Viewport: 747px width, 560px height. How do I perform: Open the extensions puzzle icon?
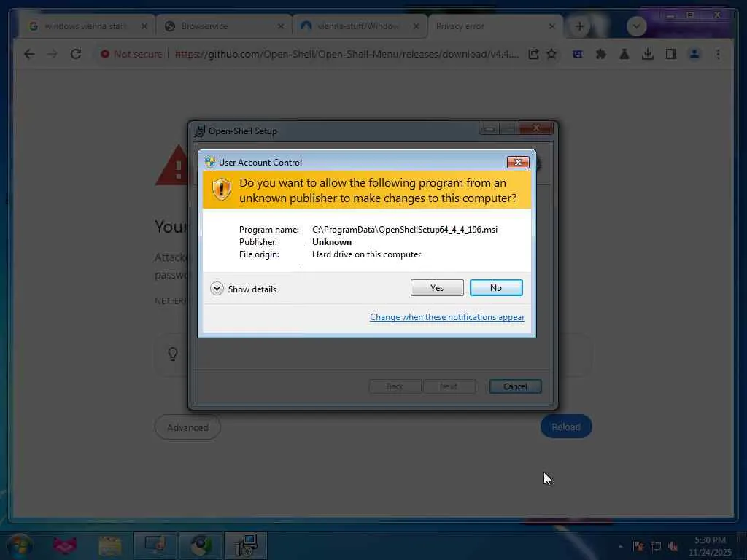click(601, 54)
